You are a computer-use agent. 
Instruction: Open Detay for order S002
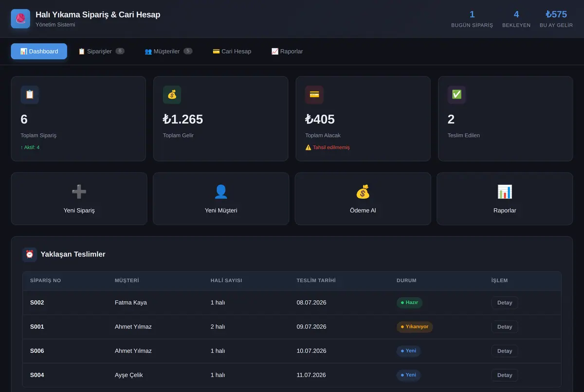click(x=505, y=303)
